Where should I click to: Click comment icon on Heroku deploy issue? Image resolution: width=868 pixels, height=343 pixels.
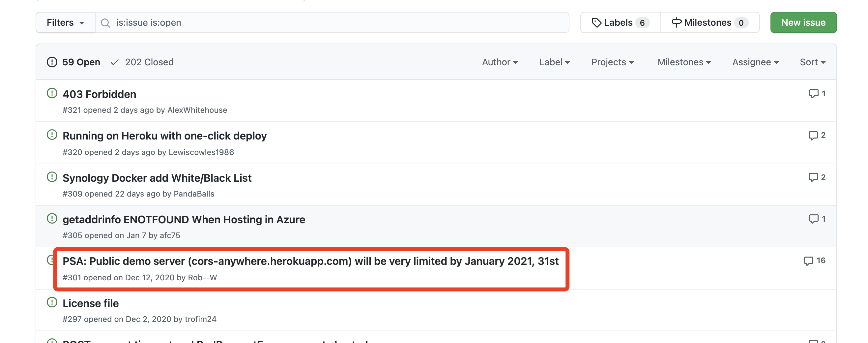[813, 135]
